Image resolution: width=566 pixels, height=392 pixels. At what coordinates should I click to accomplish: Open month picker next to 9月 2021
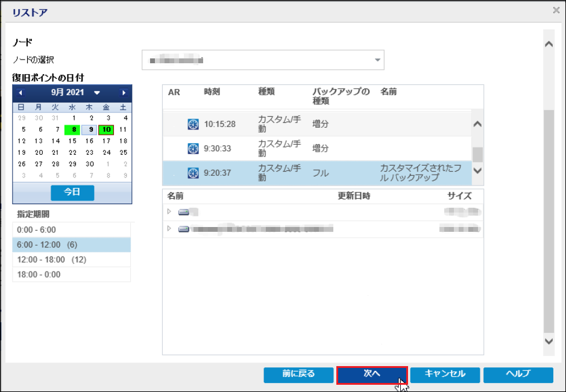coord(97,93)
